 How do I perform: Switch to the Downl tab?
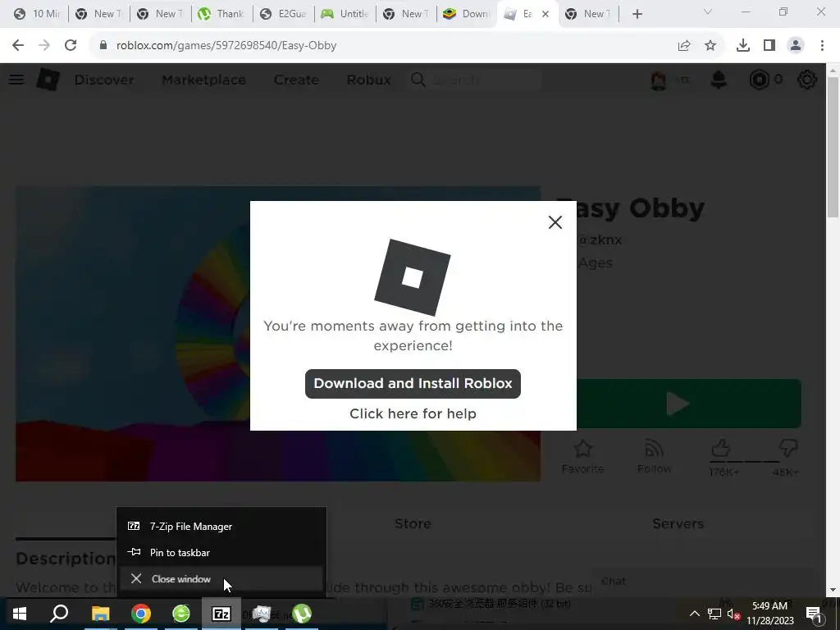pyautogui.click(x=466, y=14)
